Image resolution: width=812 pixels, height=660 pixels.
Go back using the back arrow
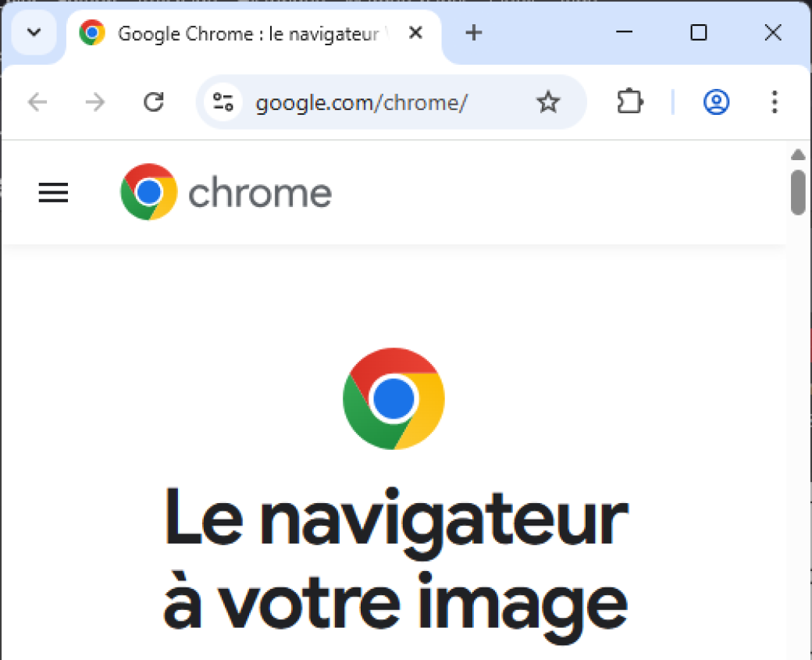coord(37,102)
